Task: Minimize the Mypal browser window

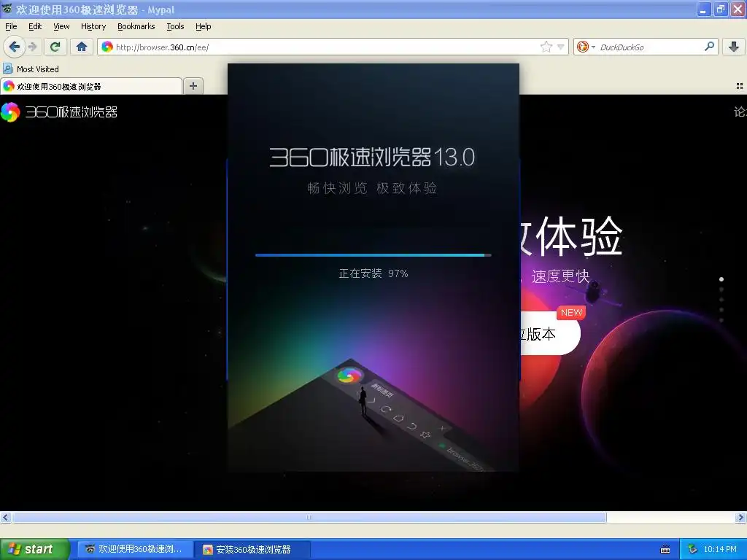Action: (x=704, y=9)
